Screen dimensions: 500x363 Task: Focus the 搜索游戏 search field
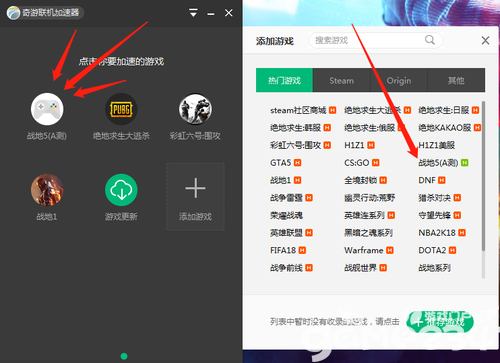pos(376,40)
